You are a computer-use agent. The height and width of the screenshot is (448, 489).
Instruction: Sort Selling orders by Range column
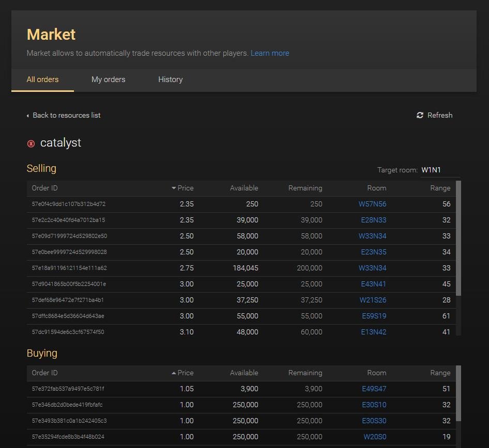coord(440,188)
